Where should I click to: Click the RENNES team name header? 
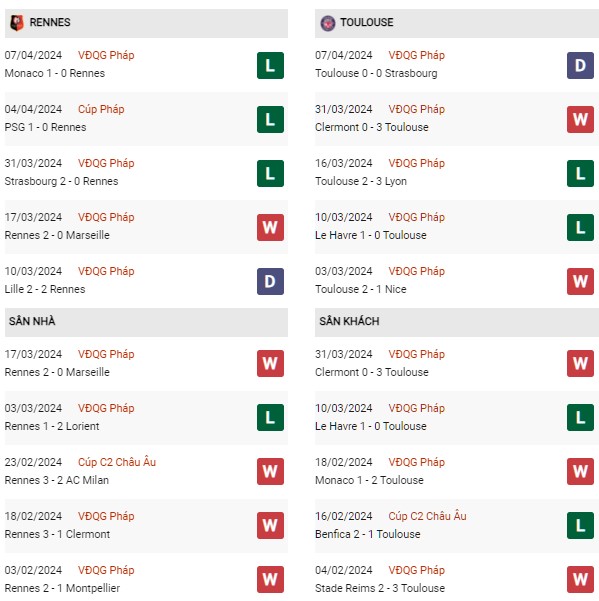click(x=50, y=23)
